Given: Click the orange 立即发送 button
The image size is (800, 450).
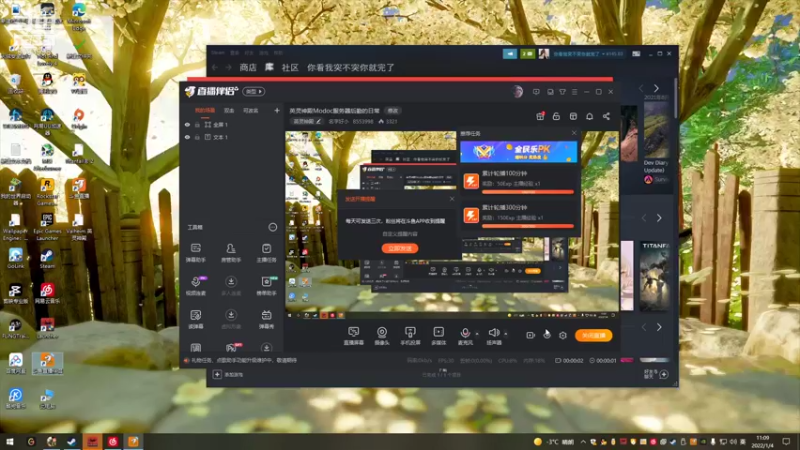Looking at the screenshot, I should (400, 248).
